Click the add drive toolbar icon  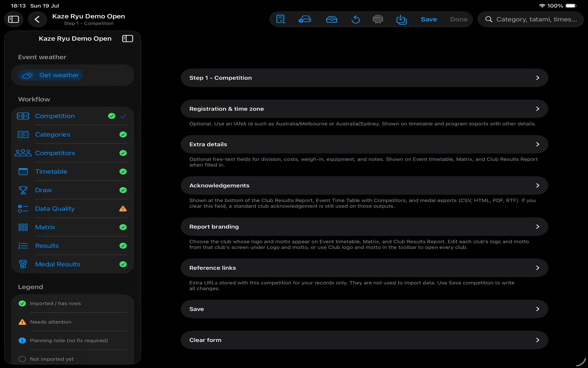[x=305, y=19]
